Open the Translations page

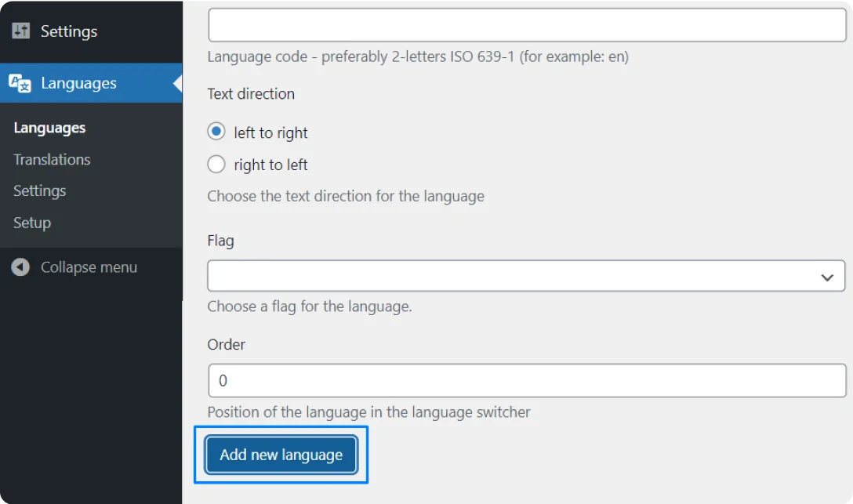click(x=51, y=159)
